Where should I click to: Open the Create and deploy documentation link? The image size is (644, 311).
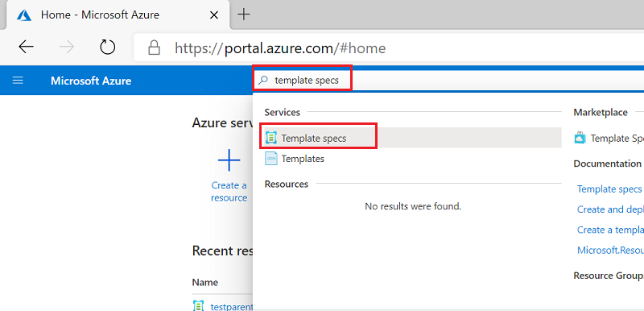click(x=610, y=209)
